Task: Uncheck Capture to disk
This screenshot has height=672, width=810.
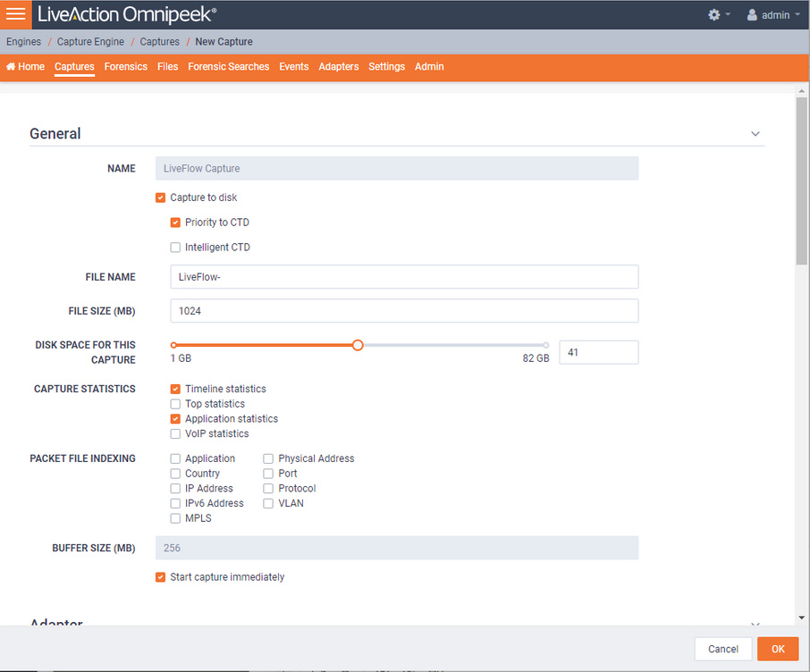Action: (161, 197)
